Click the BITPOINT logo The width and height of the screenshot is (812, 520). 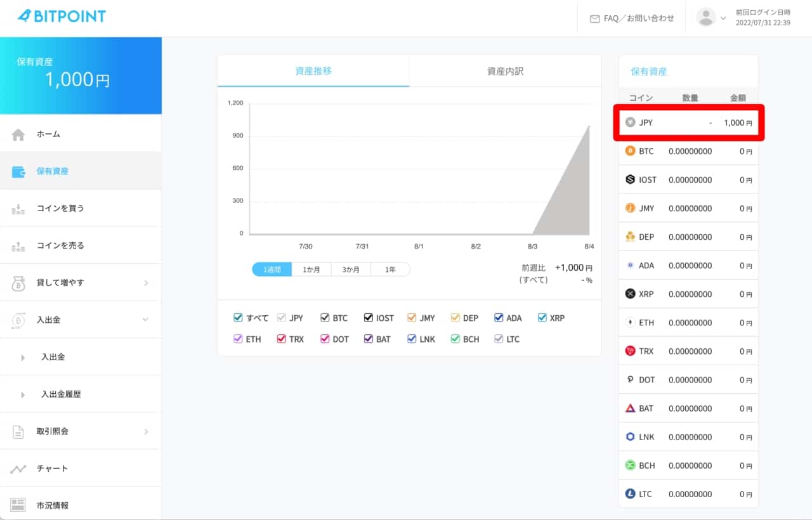pos(62,16)
